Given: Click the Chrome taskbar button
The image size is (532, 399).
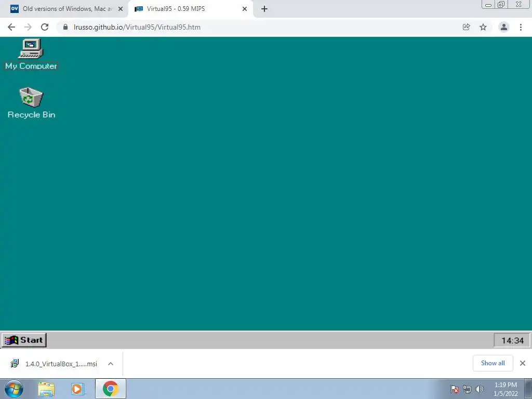Looking at the screenshot, I should pyautogui.click(x=111, y=389).
